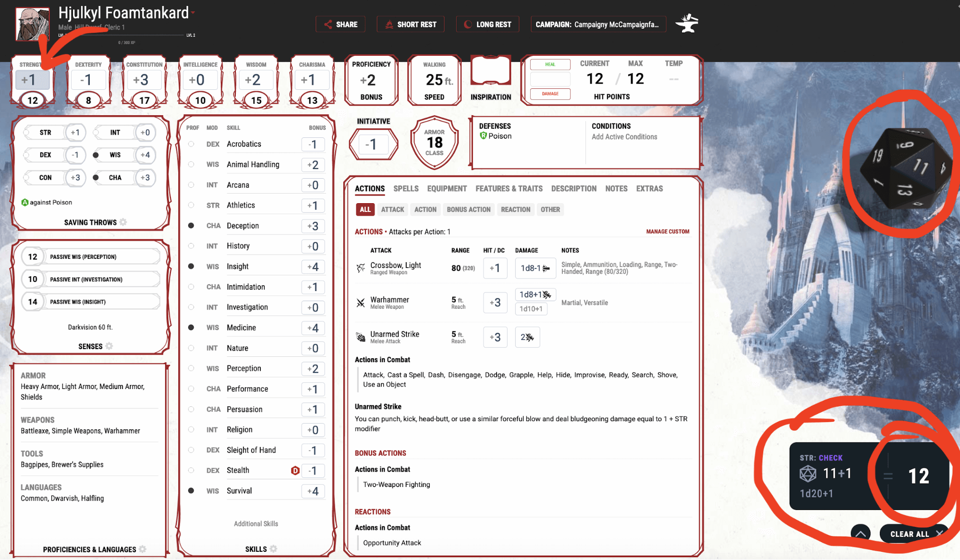Select the Bonus Action filter tab

click(x=469, y=209)
